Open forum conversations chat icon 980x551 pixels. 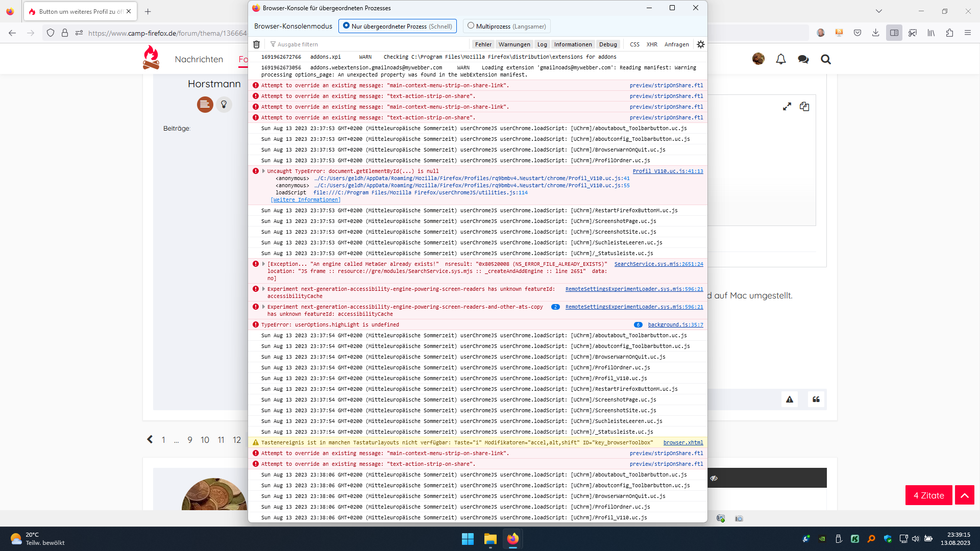tap(803, 59)
